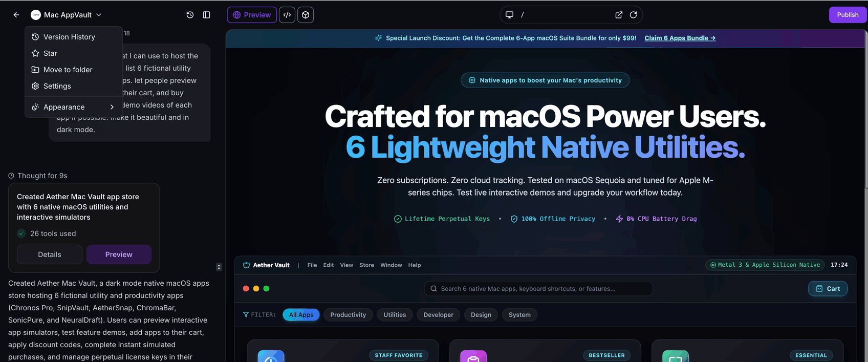Click the BESTSELLER badge
Viewport: 868px width, 362px height.
(606, 355)
